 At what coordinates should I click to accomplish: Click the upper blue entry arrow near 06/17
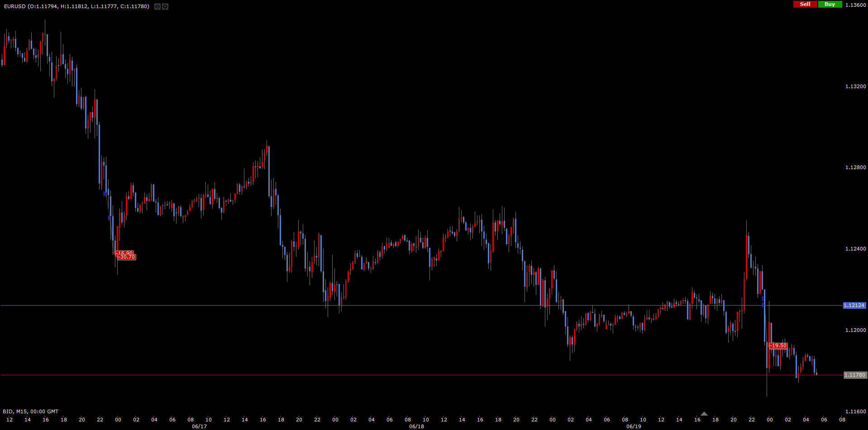(105, 194)
